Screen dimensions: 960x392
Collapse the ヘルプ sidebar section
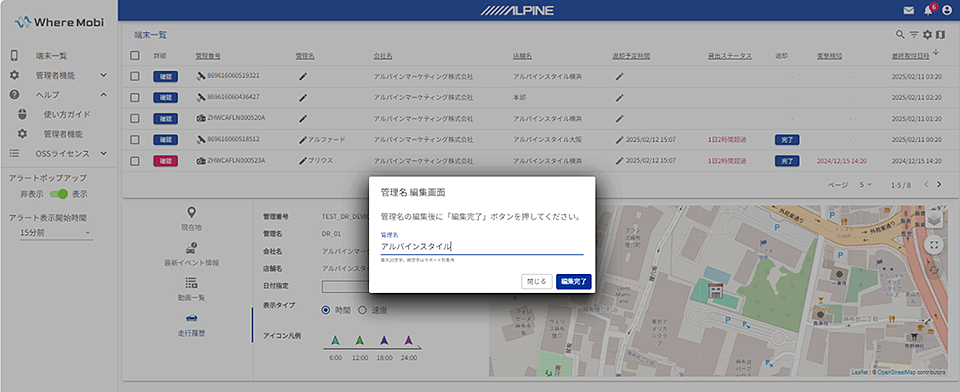click(103, 94)
